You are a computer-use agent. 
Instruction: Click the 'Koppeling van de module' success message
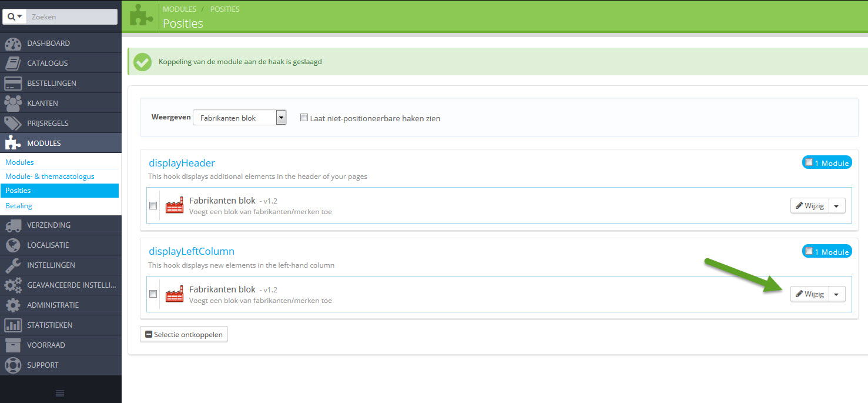coord(240,62)
